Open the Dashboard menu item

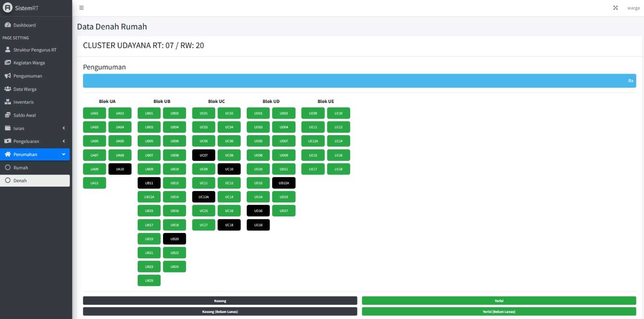coord(35,25)
